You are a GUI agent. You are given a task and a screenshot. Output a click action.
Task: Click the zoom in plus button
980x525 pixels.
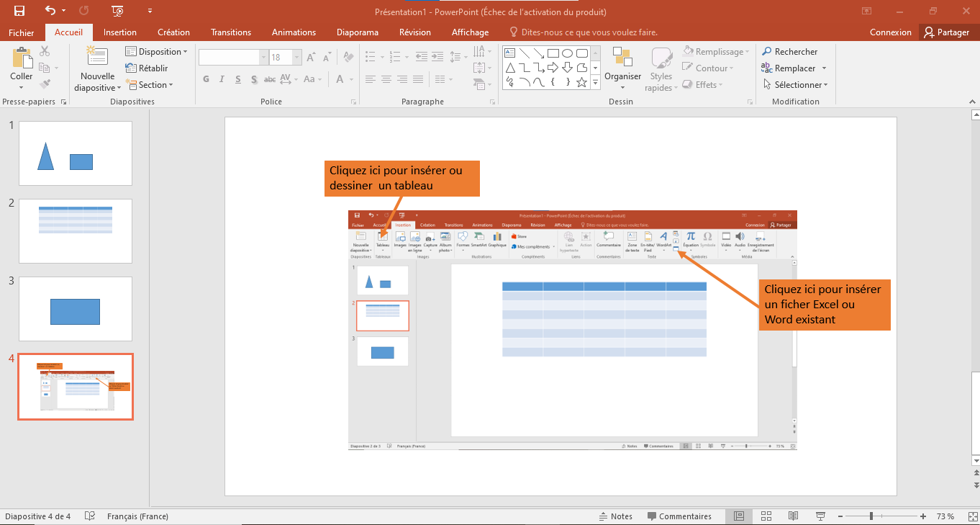[923, 516]
